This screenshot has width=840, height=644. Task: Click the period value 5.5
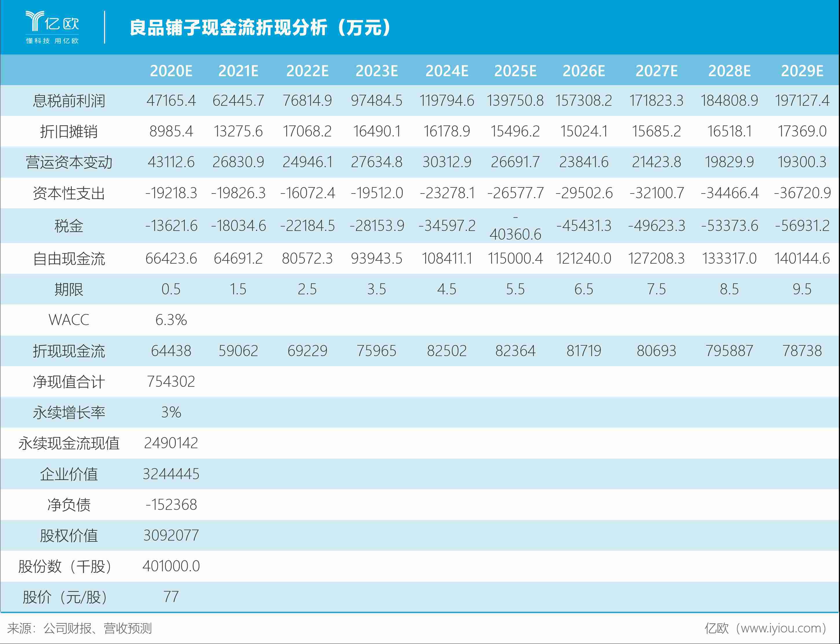tap(515, 289)
